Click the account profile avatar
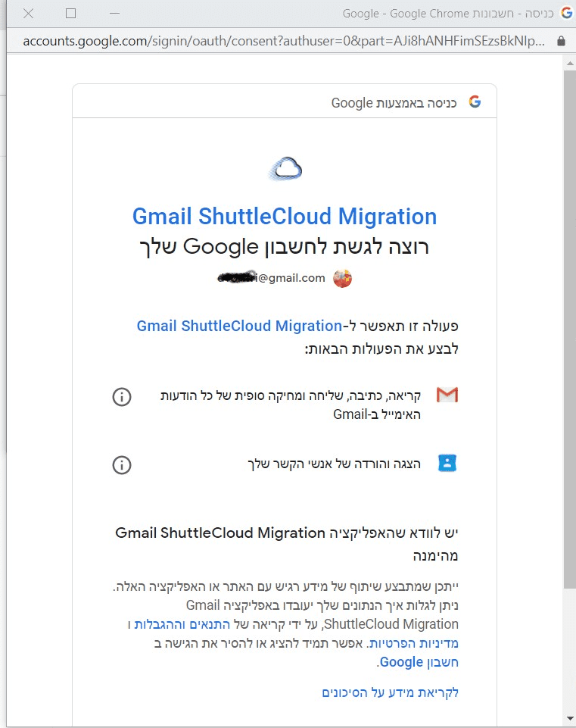This screenshot has height=728, width=576. click(x=343, y=278)
